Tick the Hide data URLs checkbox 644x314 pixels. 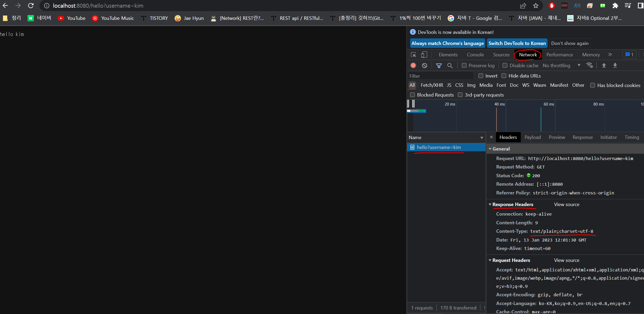click(504, 76)
